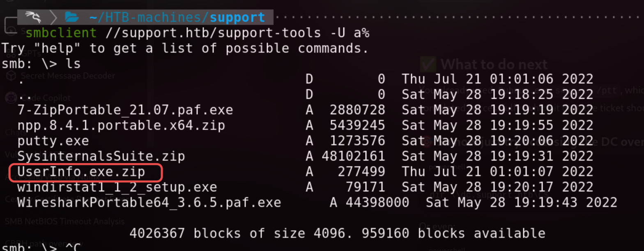
Task: Click the 4026367 blocks summary line
Action: point(337,234)
